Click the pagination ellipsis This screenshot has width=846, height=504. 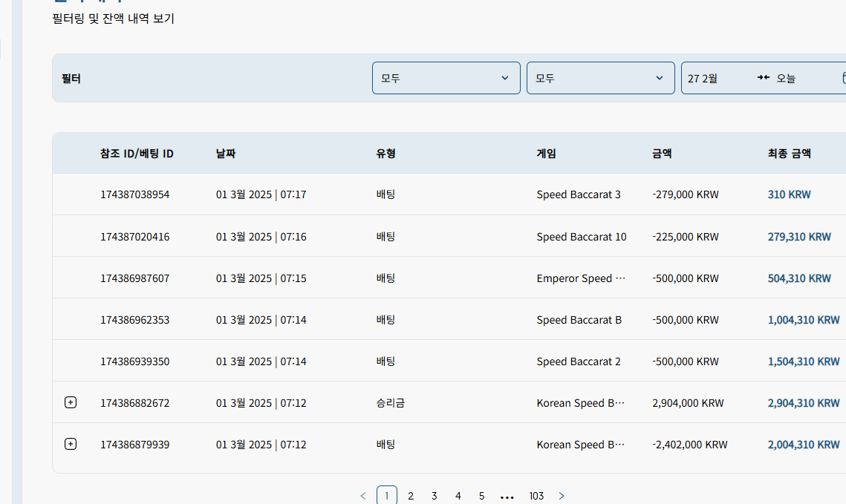(507, 497)
